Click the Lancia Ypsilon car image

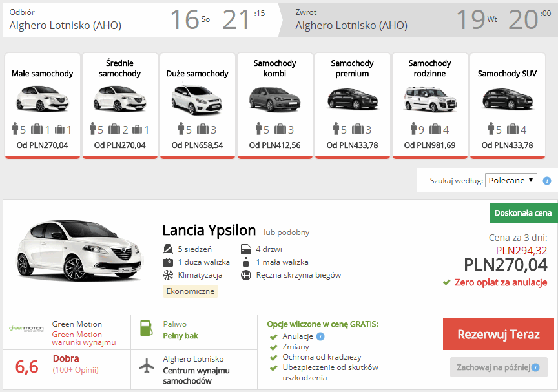pos(78,253)
